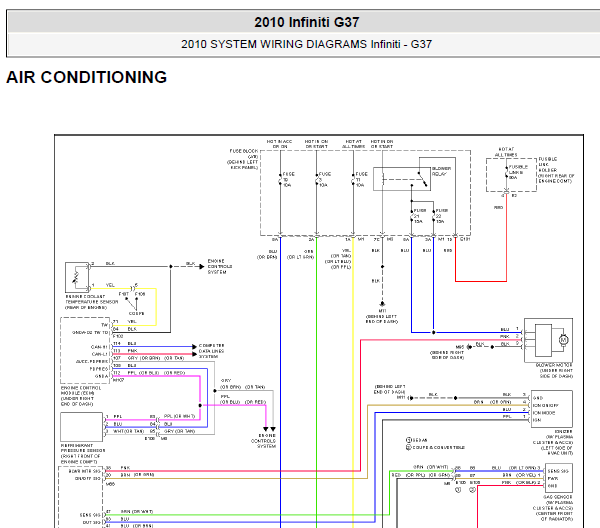The width and height of the screenshot is (600, 528).
Task: Click the "Fuse 22 15A" label
Action: (441, 216)
